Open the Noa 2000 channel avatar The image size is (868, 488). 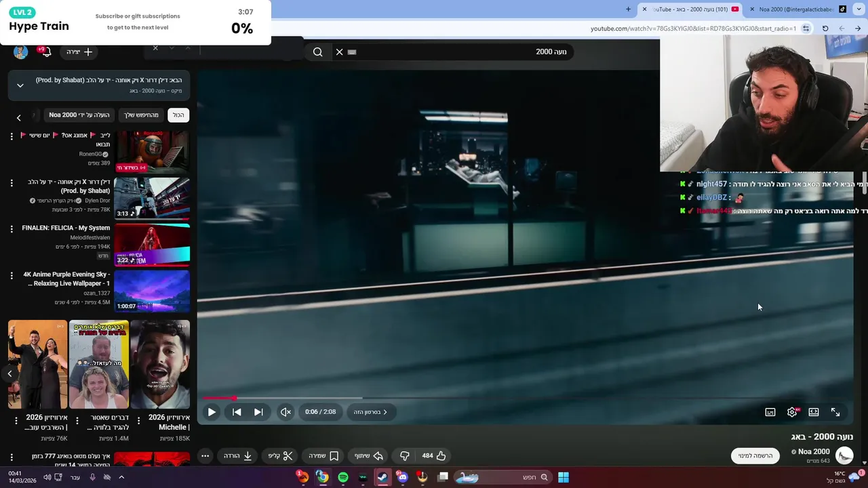(844, 455)
